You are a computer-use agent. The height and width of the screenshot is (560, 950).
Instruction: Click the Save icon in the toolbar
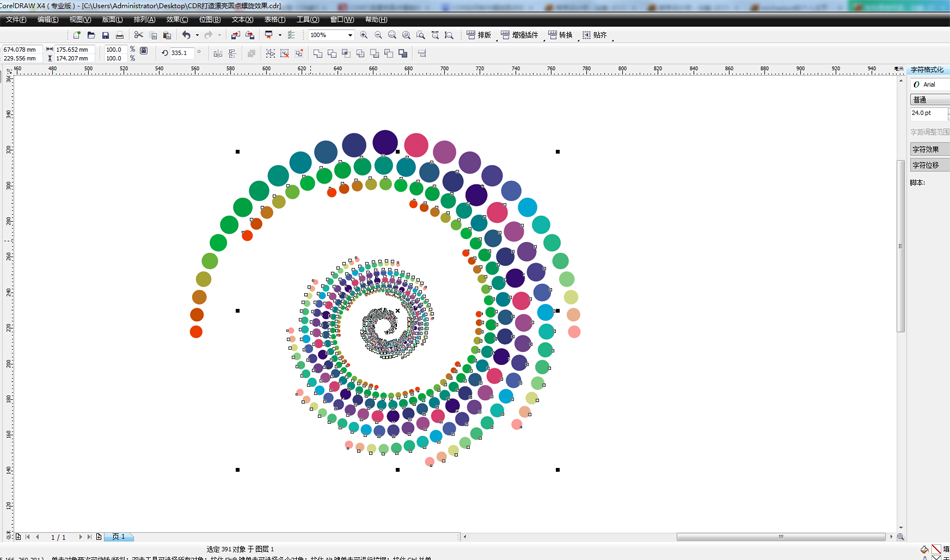105,35
